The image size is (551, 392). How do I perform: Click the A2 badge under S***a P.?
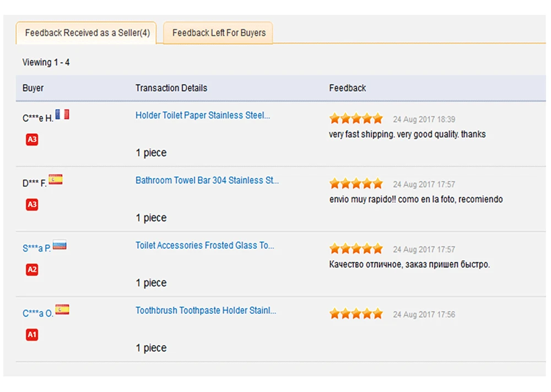(32, 270)
